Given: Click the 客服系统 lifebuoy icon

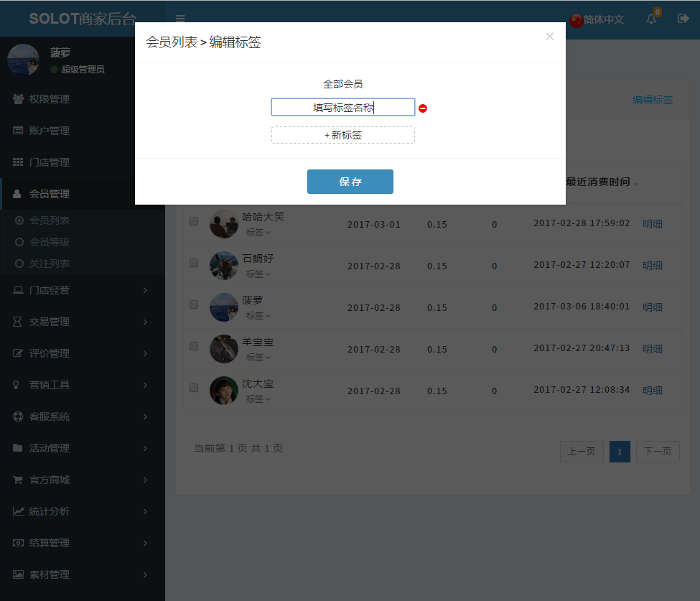Looking at the screenshot, I should [18, 416].
